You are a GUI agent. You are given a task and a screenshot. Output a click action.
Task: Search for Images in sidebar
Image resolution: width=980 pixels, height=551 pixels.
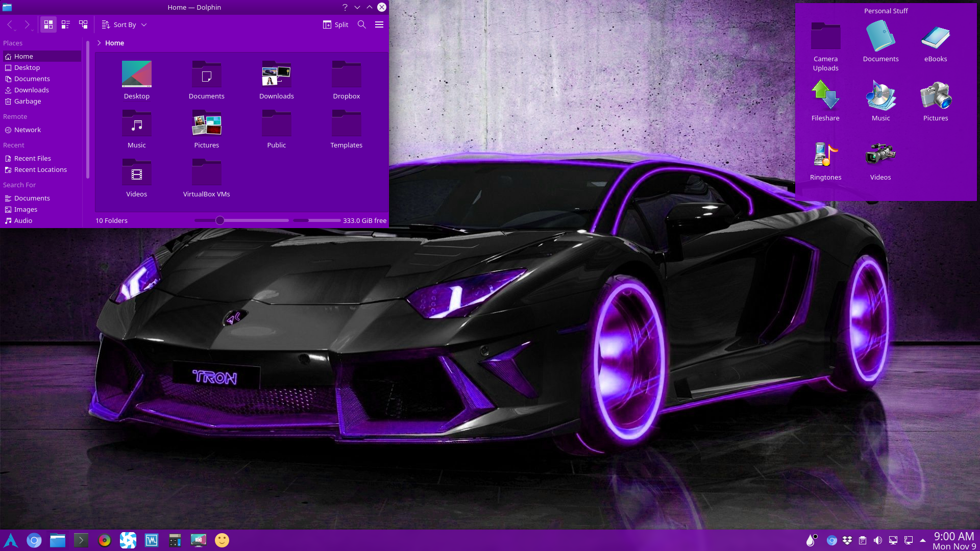(x=42, y=209)
